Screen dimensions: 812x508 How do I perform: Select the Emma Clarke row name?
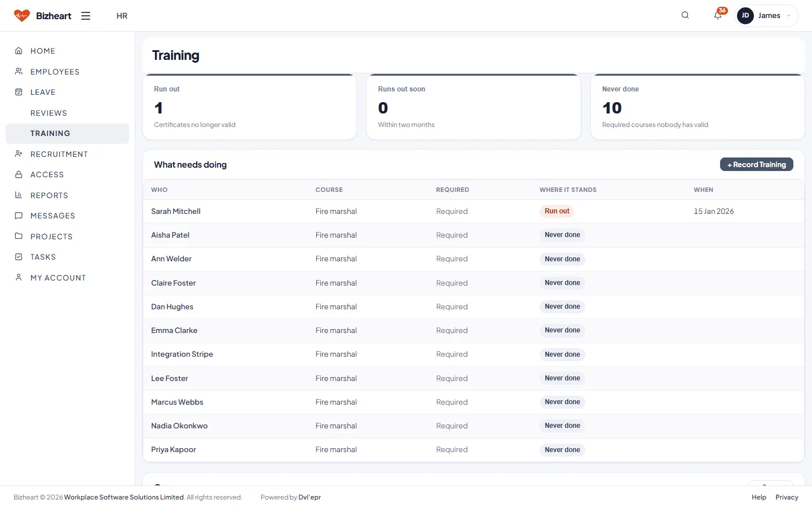[174, 330]
